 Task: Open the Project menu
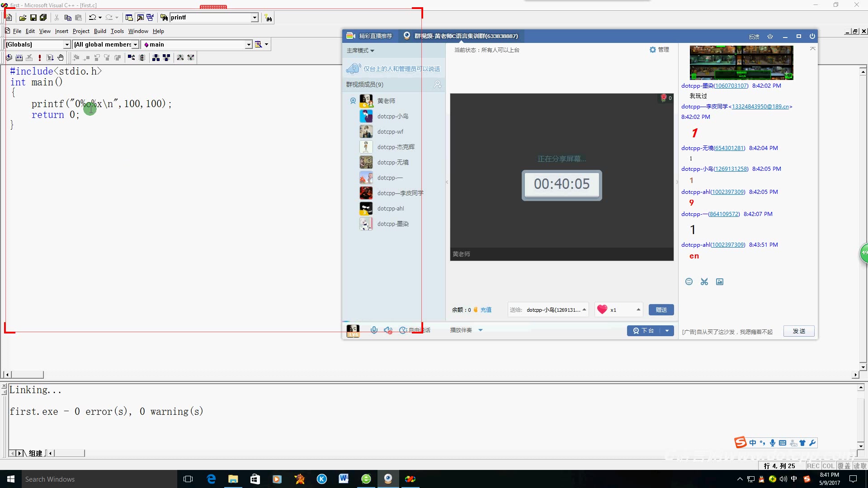click(x=81, y=31)
